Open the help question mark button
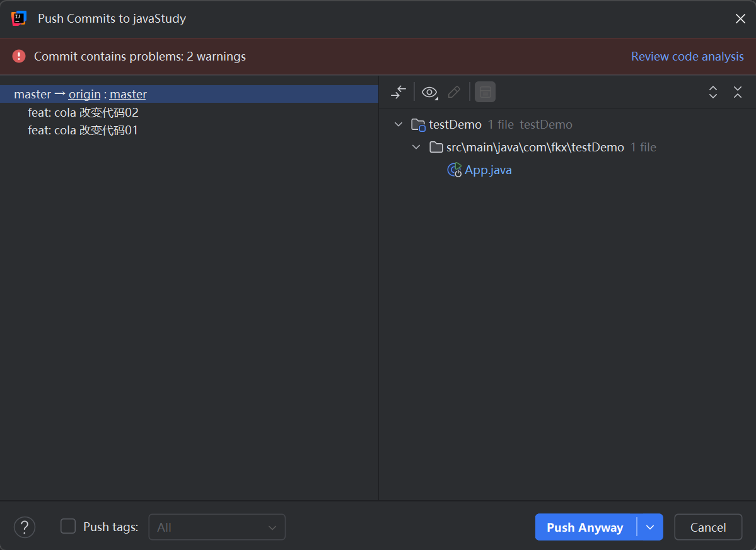756x550 pixels. click(x=25, y=527)
